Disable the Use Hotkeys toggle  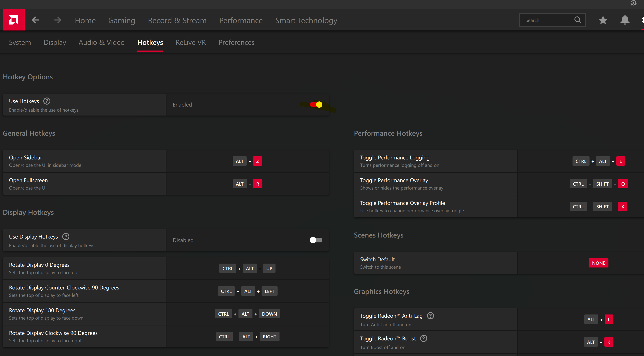click(316, 105)
